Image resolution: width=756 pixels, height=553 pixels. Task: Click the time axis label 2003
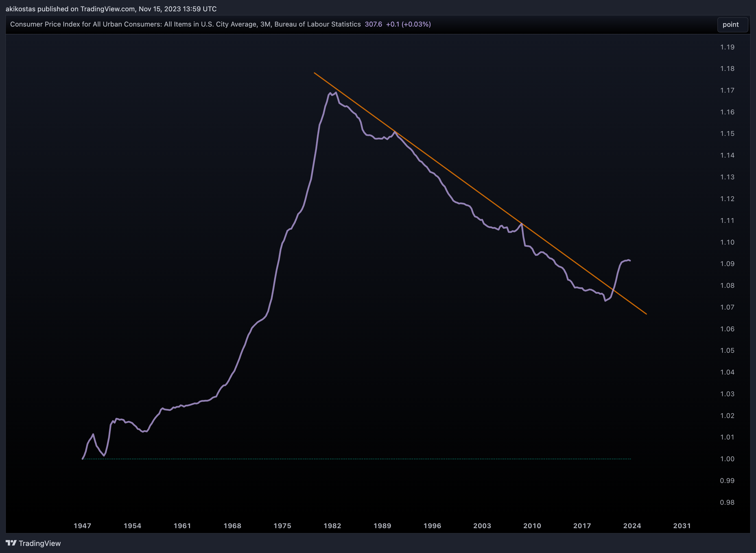482,526
